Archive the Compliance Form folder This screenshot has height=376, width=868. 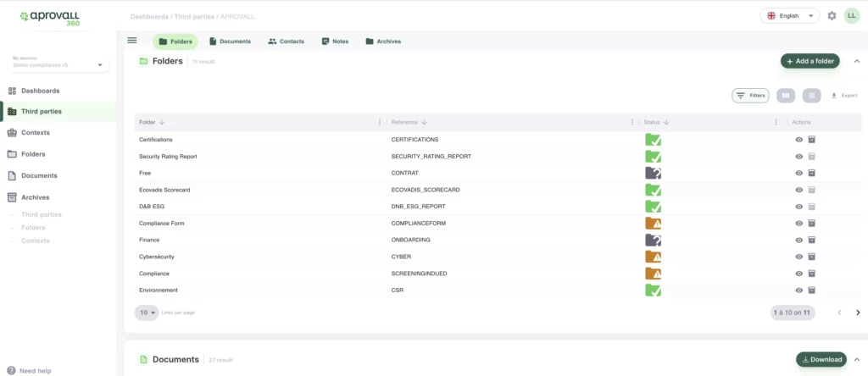point(811,224)
